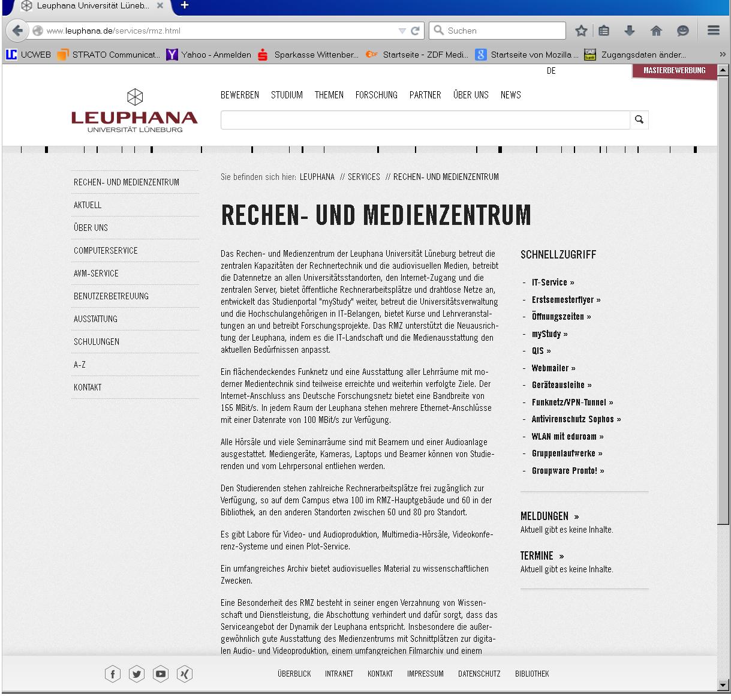Go to LEUPHANA breadcrumb
Image resolution: width=731 pixels, height=700 pixels.
point(317,177)
